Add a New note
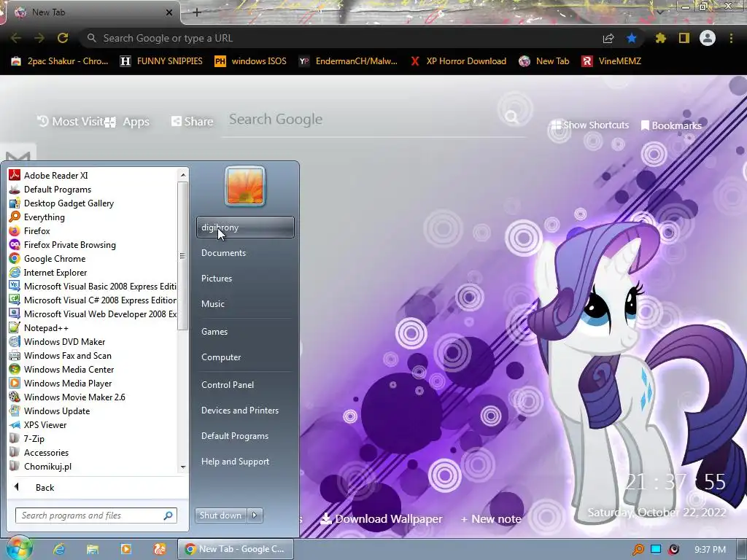The height and width of the screenshot is (560, 747). pyautogui.click(x=491, y=519)
